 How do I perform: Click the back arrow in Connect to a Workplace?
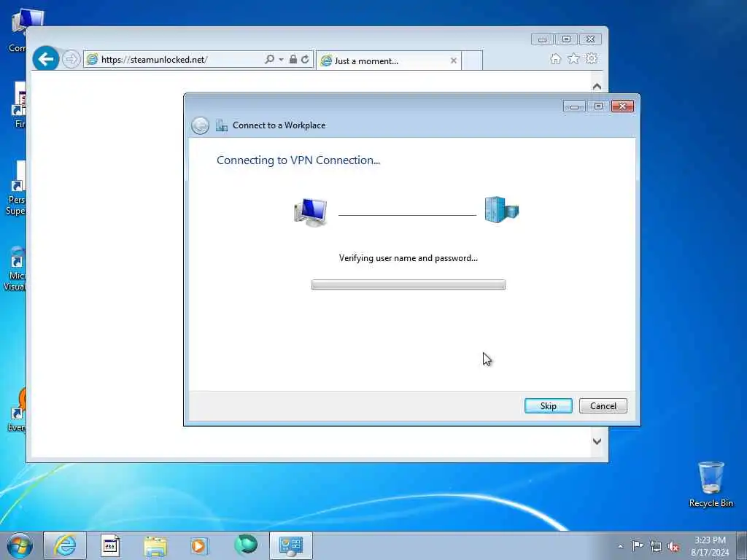pos(200,125)
